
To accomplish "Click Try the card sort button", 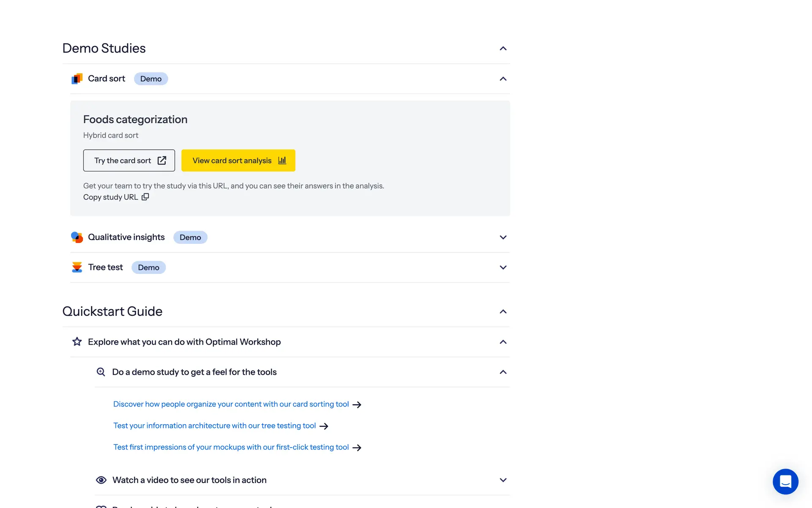I will 129,160.
